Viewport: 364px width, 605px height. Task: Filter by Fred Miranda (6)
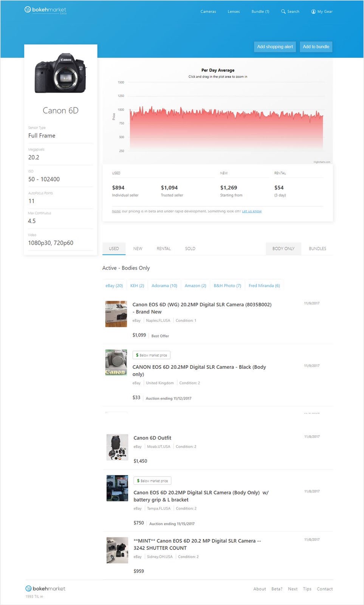[x=264, y=286]
